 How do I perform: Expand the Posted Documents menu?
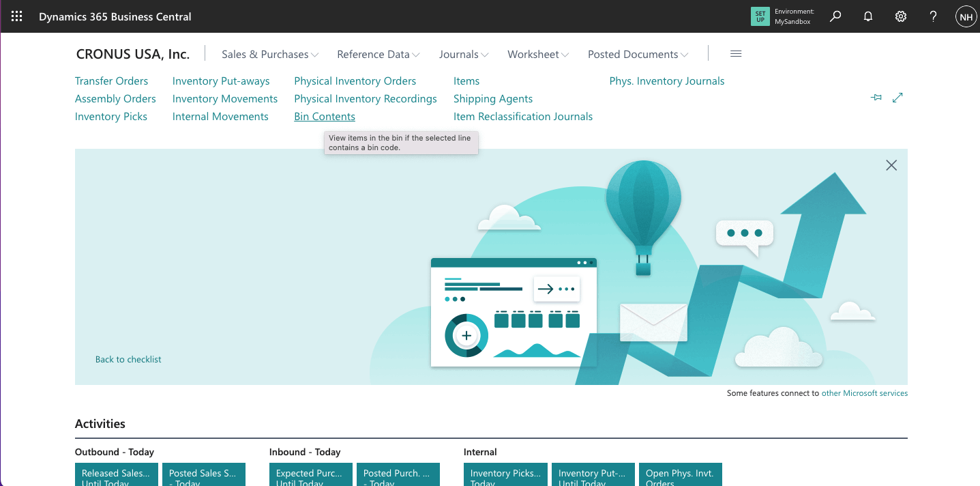click(x=638, y=55)
